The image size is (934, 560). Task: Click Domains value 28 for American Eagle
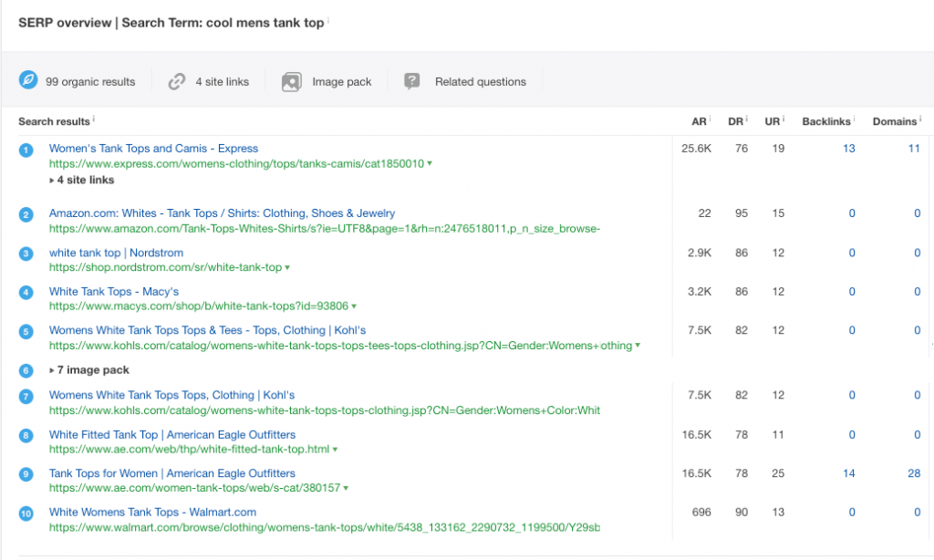pos(914,473)
